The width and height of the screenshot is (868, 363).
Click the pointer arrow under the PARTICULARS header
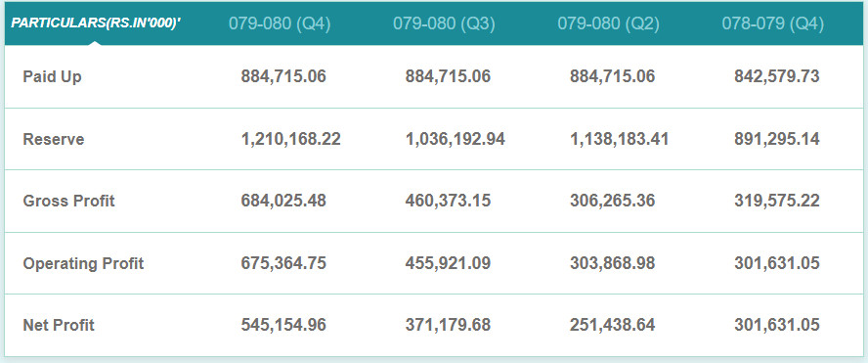(x=95, y=41)
